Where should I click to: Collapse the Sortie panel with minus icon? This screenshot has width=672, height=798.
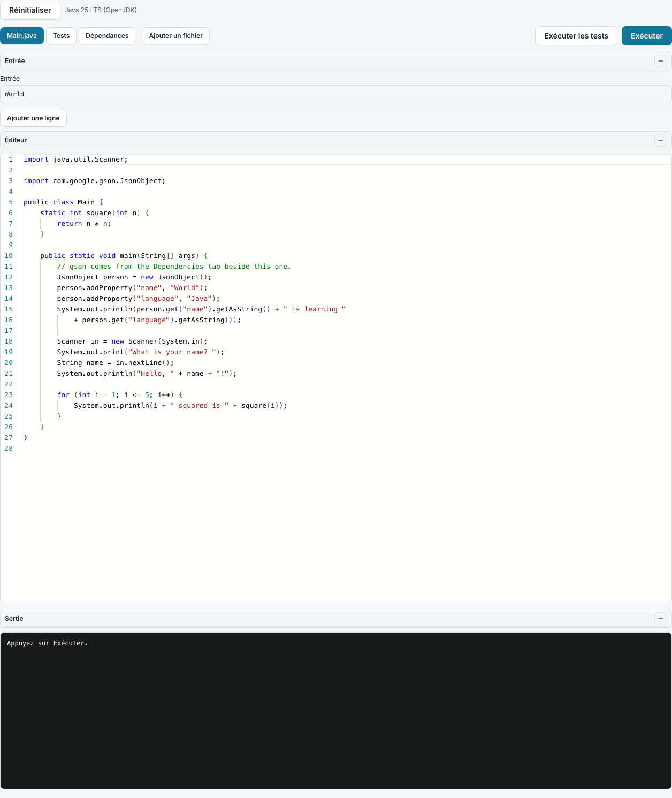661,619
